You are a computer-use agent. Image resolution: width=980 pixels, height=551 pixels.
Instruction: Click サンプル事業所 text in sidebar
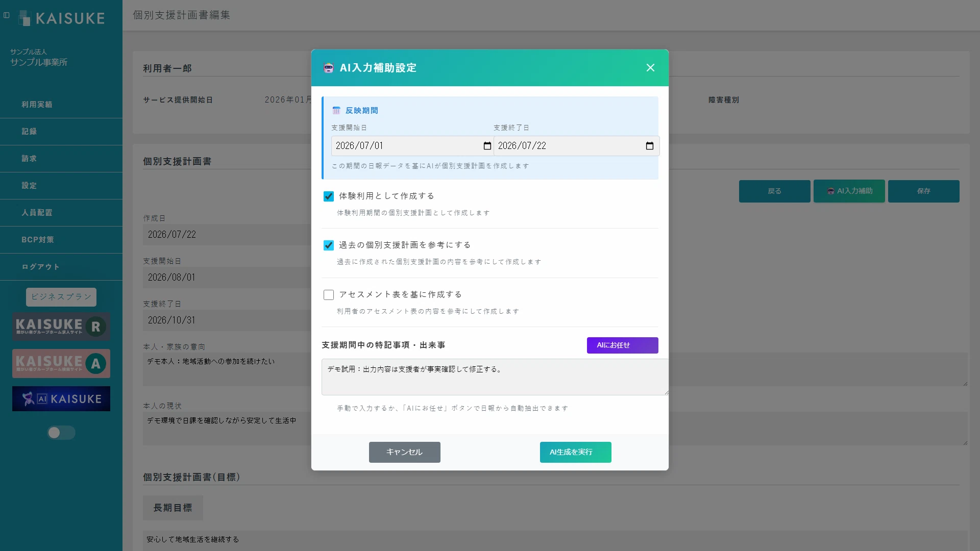(x=39, y=62)
